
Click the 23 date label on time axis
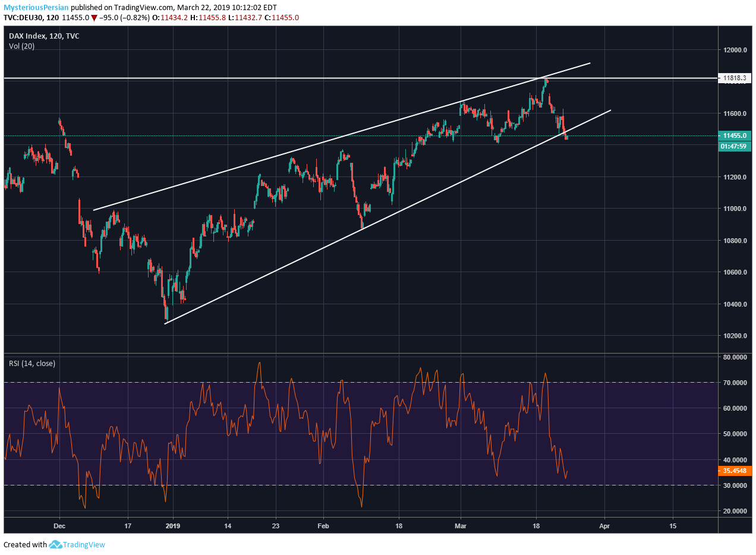coord(276,526)
